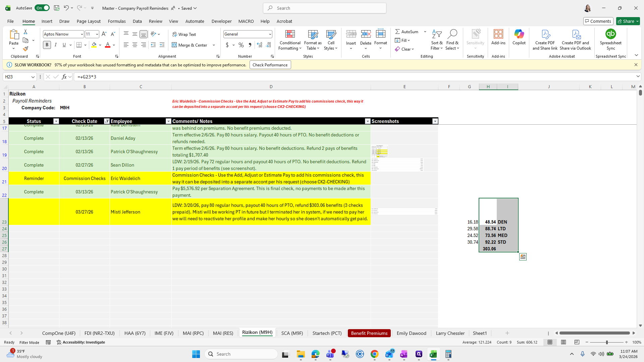Click the Spreadsheet Sync QuickBooks icon
This screenshot has height=362, width=644.
coord(610,34)
